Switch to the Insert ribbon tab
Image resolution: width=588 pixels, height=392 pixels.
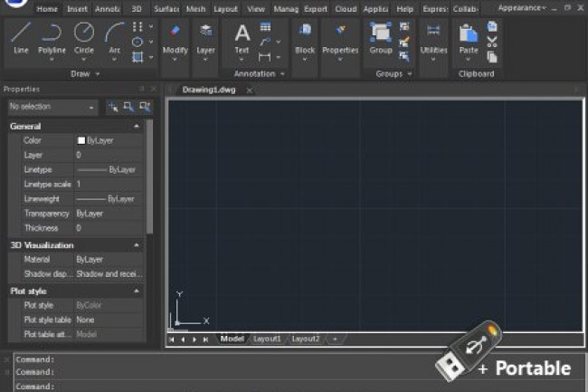pyautogui.click(x=79, y=8)
